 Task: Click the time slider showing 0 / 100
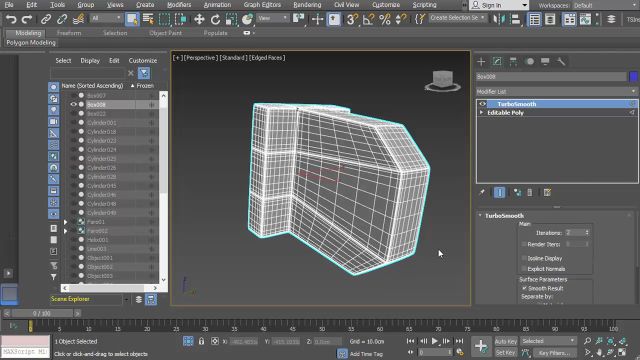coord(42,313)
